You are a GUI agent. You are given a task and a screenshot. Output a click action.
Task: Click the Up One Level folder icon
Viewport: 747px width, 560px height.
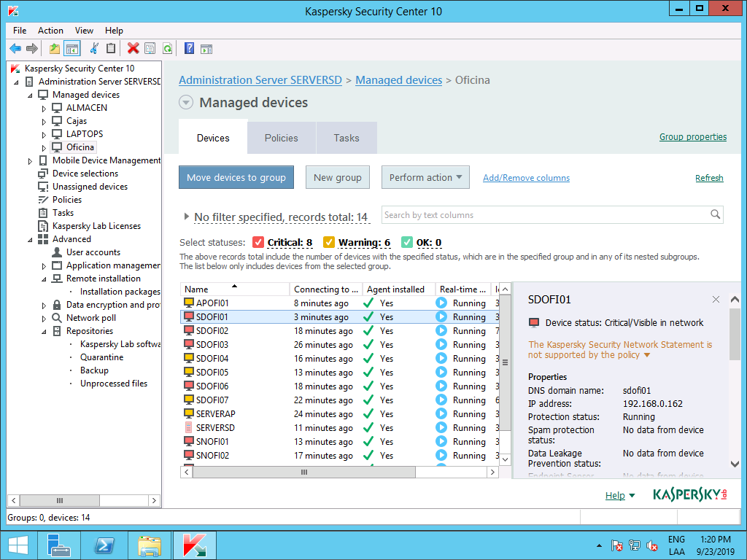(x=55, y=49)
